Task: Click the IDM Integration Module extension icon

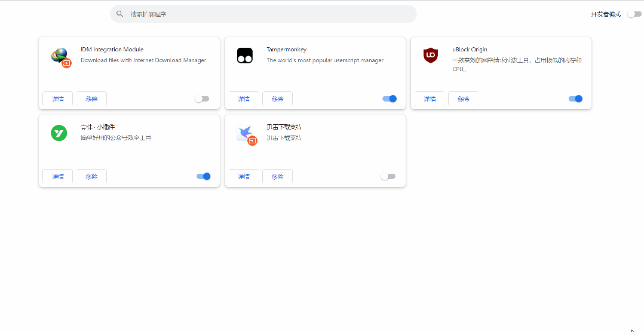Action: [x=60, y=56]
